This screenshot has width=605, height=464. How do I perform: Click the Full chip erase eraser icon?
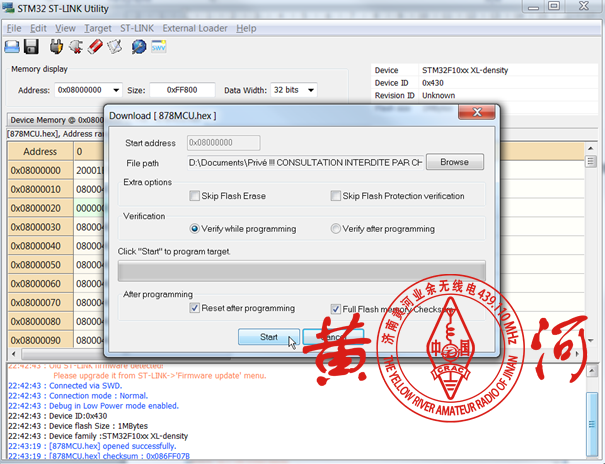[x=96, y=46]
